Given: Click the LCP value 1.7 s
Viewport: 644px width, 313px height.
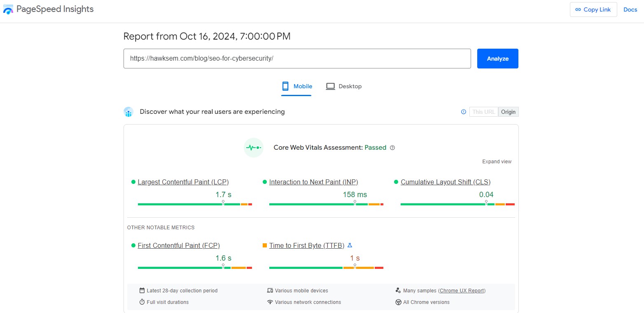Looking at the screenshot, I should click(224, 195).
